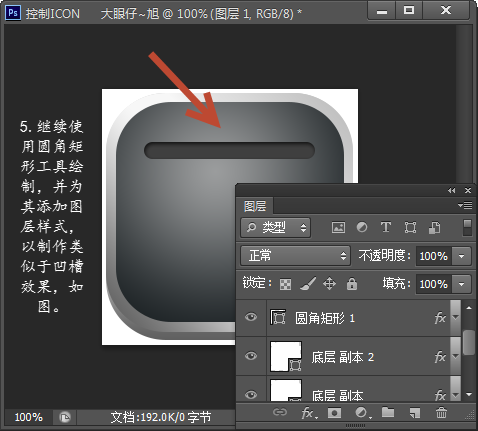Select the 底层 副本 2 layer name
Viewport: 478px width, 431px height.
343,357
